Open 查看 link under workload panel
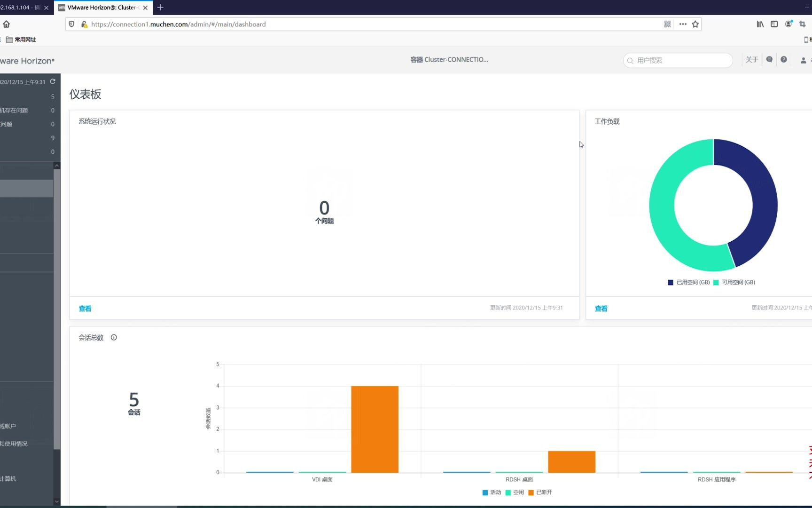Image resolution: width=812 pixels, height=508 pixels. 601,309
